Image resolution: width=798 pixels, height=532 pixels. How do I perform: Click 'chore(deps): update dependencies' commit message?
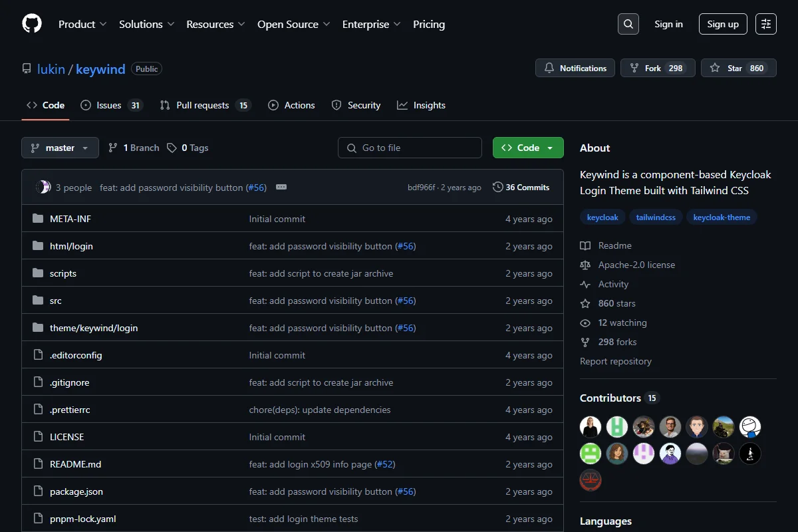320,410
